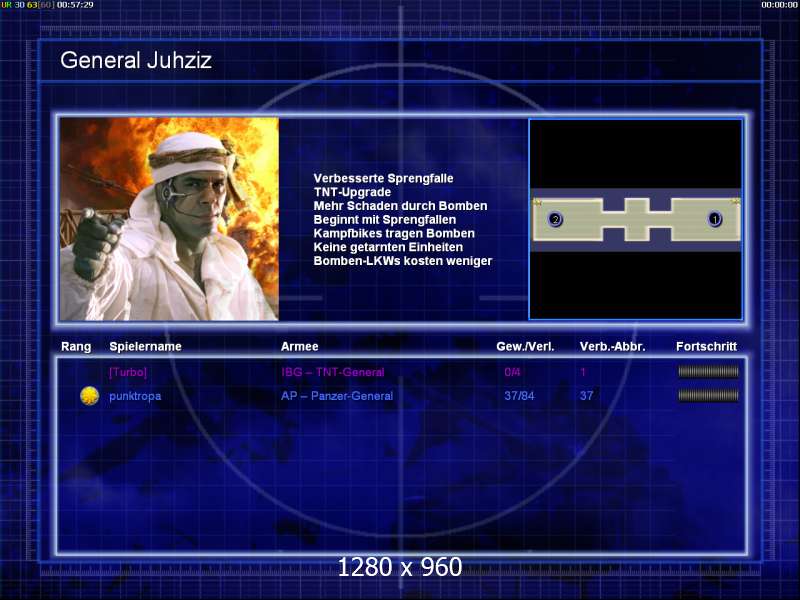The image size is (800, 600).
Task: Click 'Beginnt mit Sprengfallen' line
Action: point(385,219)
